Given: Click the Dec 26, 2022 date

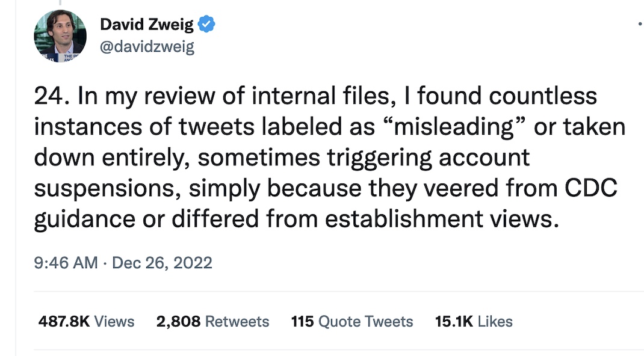Looking at the screenshot, I should 162,263.
